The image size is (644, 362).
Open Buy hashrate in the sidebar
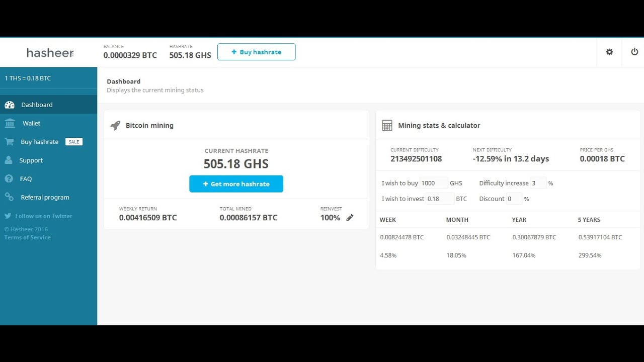40,142
